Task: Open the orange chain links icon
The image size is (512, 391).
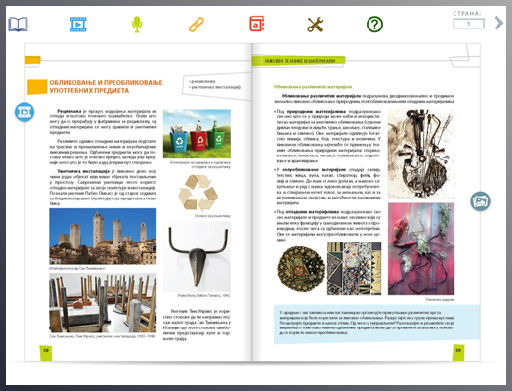Action: tap(196, 24)
